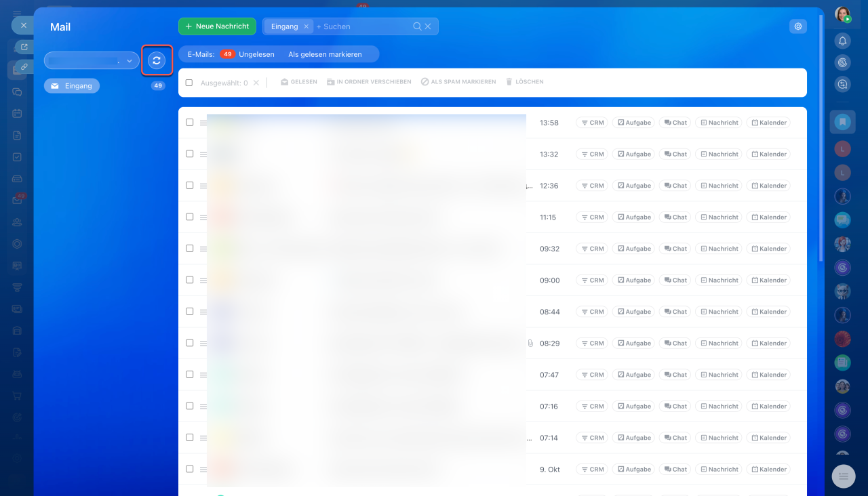Tick the select-all emails checkbox

point(189,83)
